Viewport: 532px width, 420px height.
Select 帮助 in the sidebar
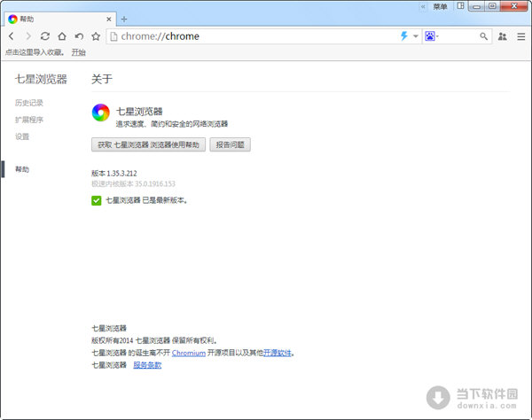(22, 169)
